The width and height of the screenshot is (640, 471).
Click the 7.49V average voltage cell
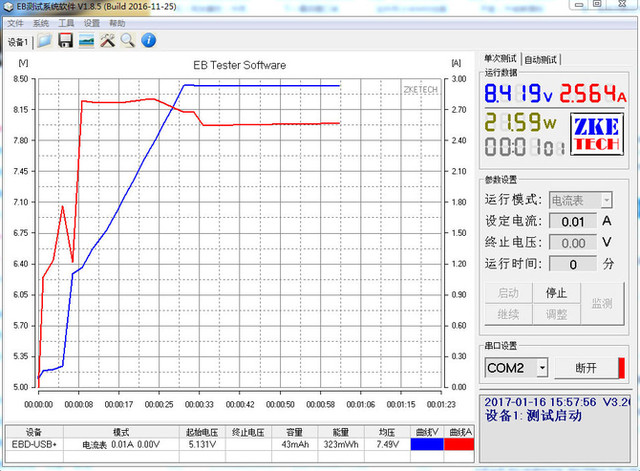387,444
